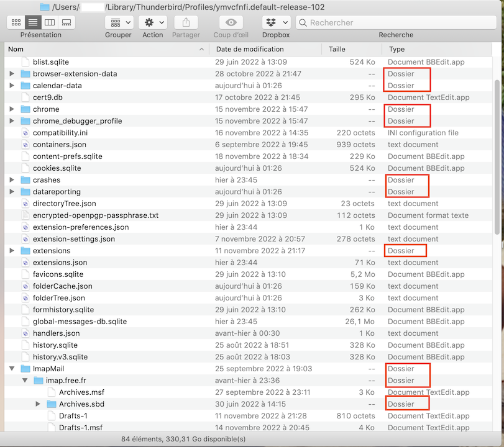Screen dimensions: 504x447
Task: Click the Coup d'œil eye icon
Action: click(x=231, y=22)
